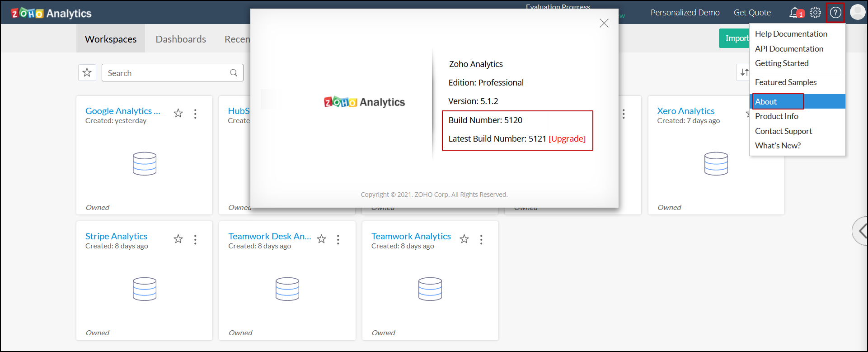The image size is (868, 352).
Task: Click the sort order arrows icon
Action: click(x=743, y=72)
